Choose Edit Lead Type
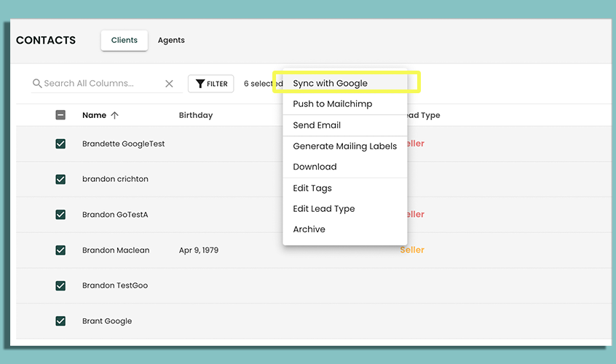This screenshot has height=364, width=616. click(x=323, y=209)
